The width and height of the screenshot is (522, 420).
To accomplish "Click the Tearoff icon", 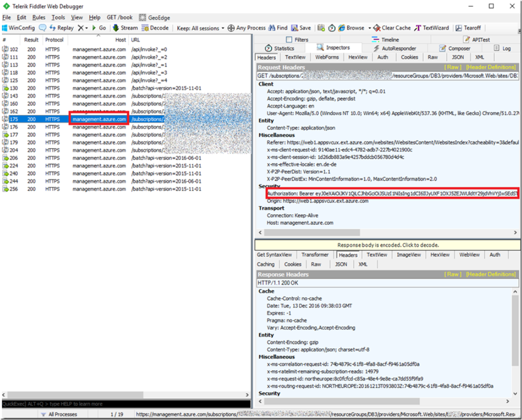I will click(459, 28).
